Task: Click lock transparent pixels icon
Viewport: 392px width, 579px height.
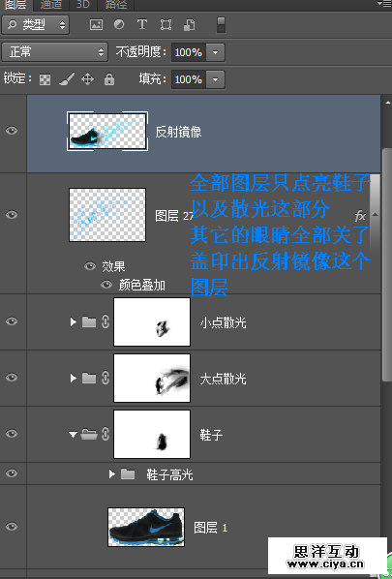Action: click(45, 79)
